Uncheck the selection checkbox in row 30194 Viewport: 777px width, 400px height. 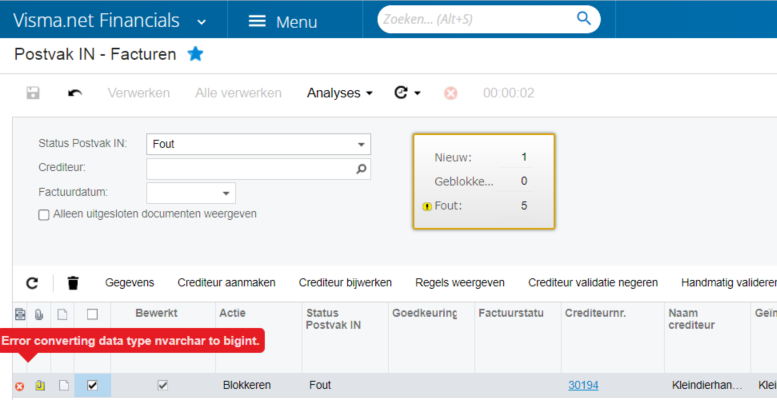[92, 385]
